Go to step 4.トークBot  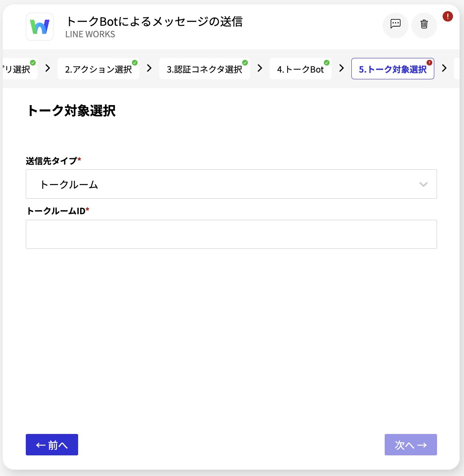pos(301,69)
